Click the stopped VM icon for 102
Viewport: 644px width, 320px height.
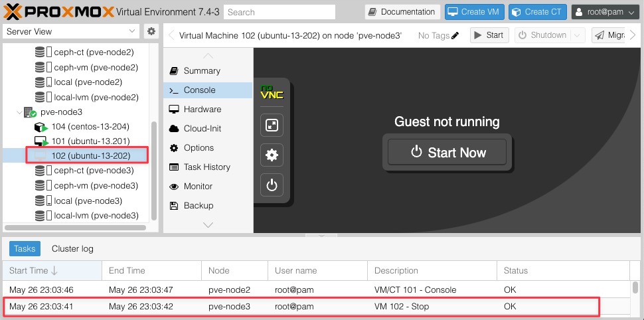[40, 156]
